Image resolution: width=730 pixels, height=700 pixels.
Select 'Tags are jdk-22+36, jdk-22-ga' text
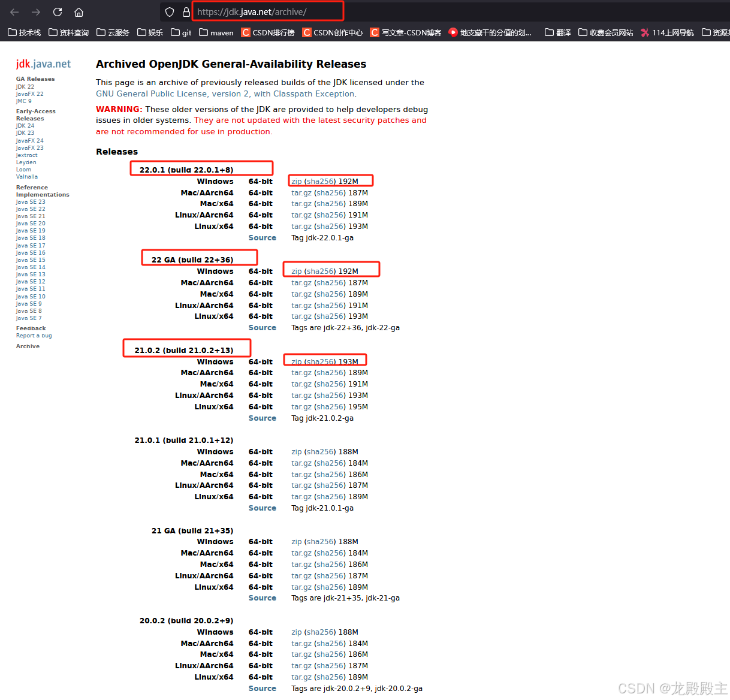click(x=346, y=328)
